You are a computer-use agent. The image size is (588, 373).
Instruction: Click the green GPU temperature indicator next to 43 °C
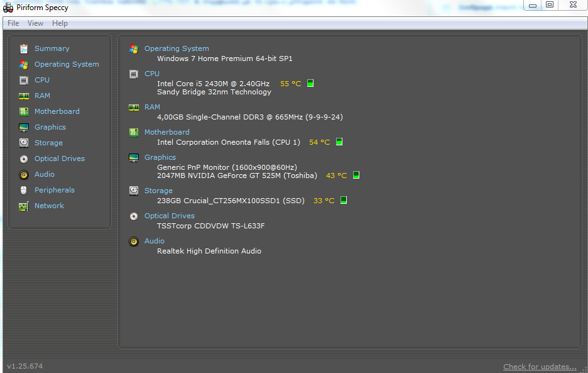(356, 175)
